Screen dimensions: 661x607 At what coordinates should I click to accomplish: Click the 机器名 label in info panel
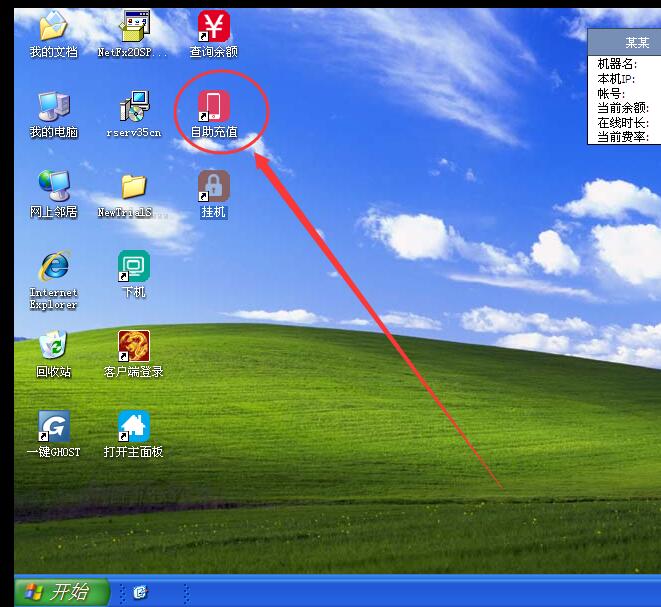coord(617,64)
